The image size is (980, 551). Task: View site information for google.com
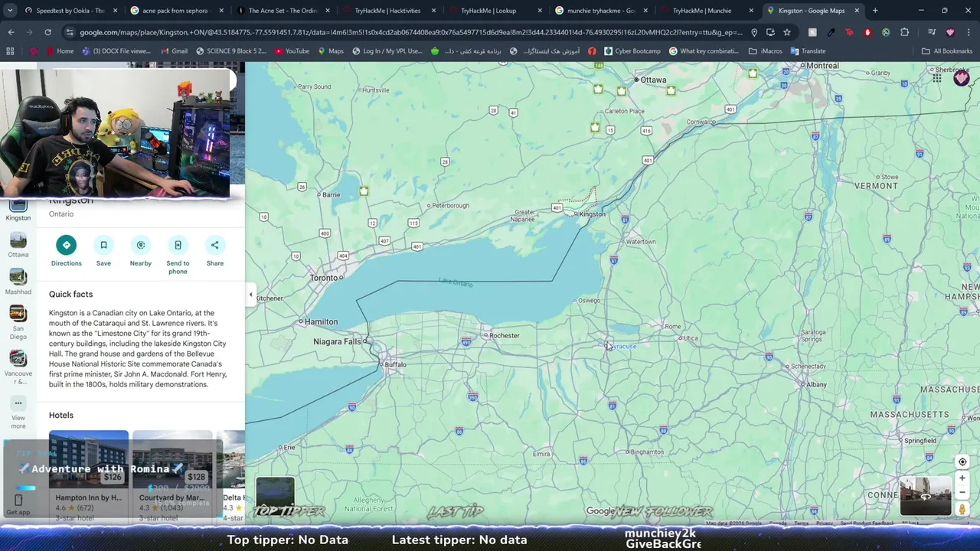(x=70, y=32)
